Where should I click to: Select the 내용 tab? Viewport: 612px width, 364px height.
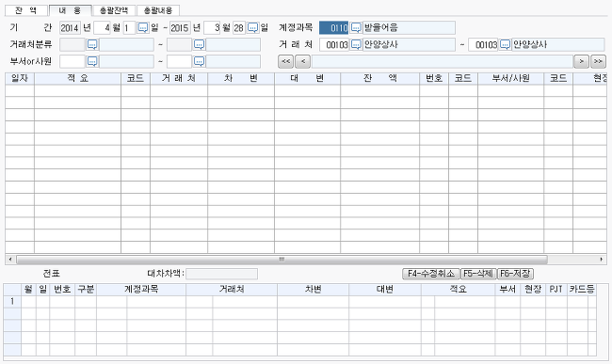pyautogui.click(x=71, y=10)
